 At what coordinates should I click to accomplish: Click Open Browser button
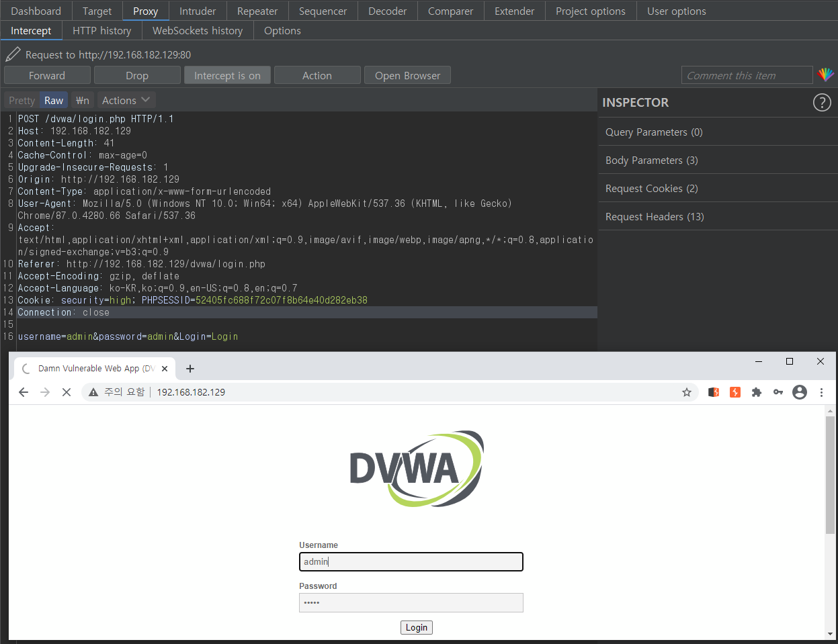407,75
